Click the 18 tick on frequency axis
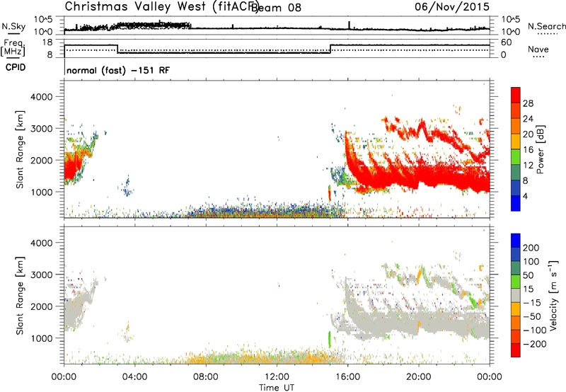Viewport: 566px width, 392px height. (47, 42)
